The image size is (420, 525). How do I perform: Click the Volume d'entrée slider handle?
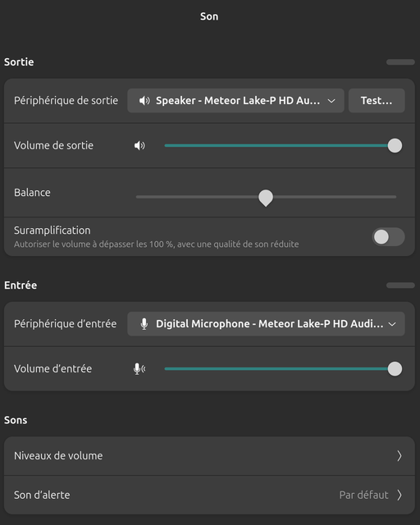click(395, 369)
